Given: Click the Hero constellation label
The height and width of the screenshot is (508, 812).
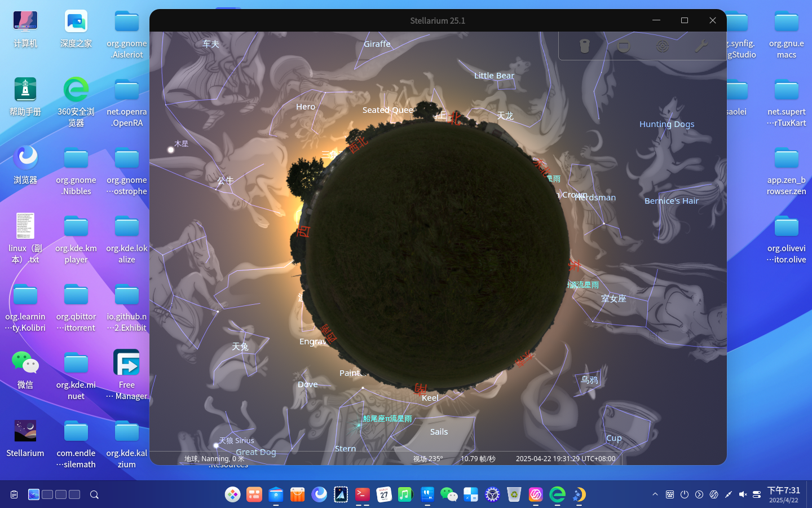Looking at the screenshot, I should [x=306, y=107].
